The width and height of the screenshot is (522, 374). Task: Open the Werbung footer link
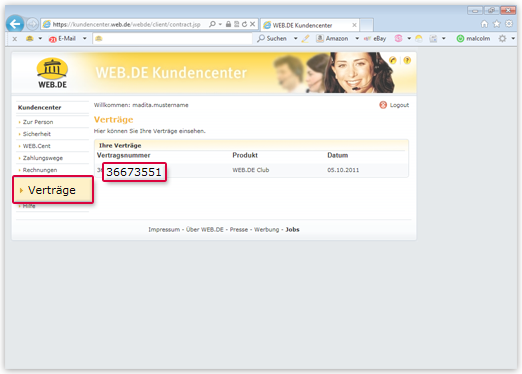click(266, 230)
